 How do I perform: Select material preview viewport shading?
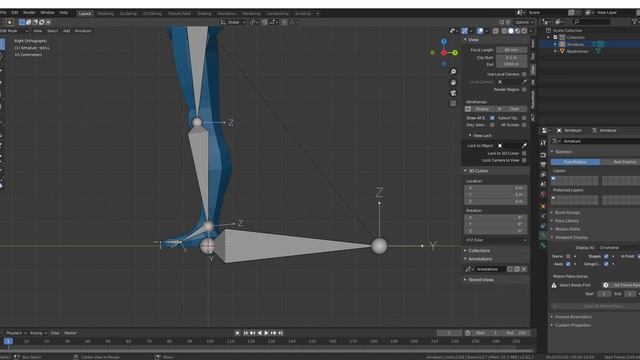pos(518,31)
